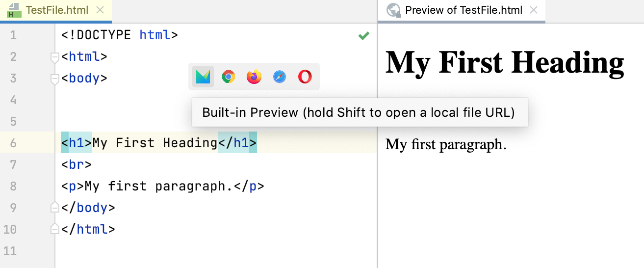The width and height of the screenshot is (644, 268).
Task: Close the TestFile.html editor tab
Action: [100, 10]
